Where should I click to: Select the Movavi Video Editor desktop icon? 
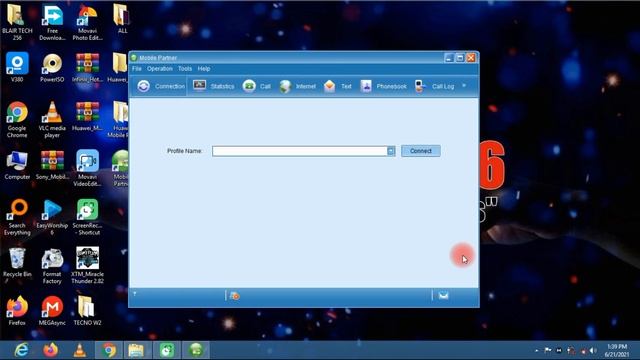point(87,168)
